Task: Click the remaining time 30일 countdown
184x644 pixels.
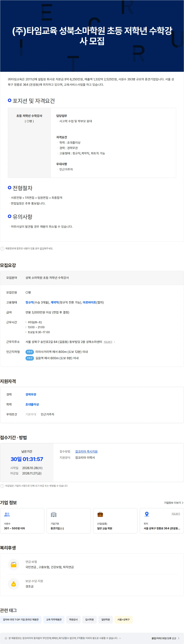Action: 27,459
